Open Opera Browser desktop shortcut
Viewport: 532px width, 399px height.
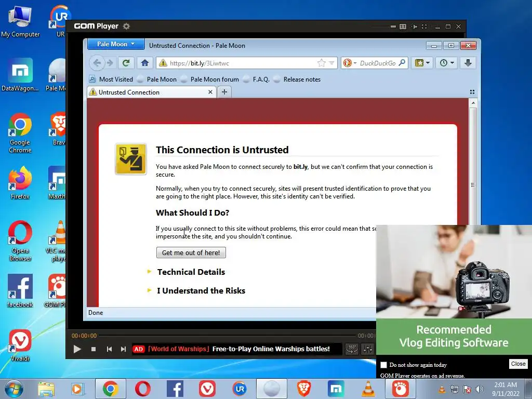tap(20, 241)
